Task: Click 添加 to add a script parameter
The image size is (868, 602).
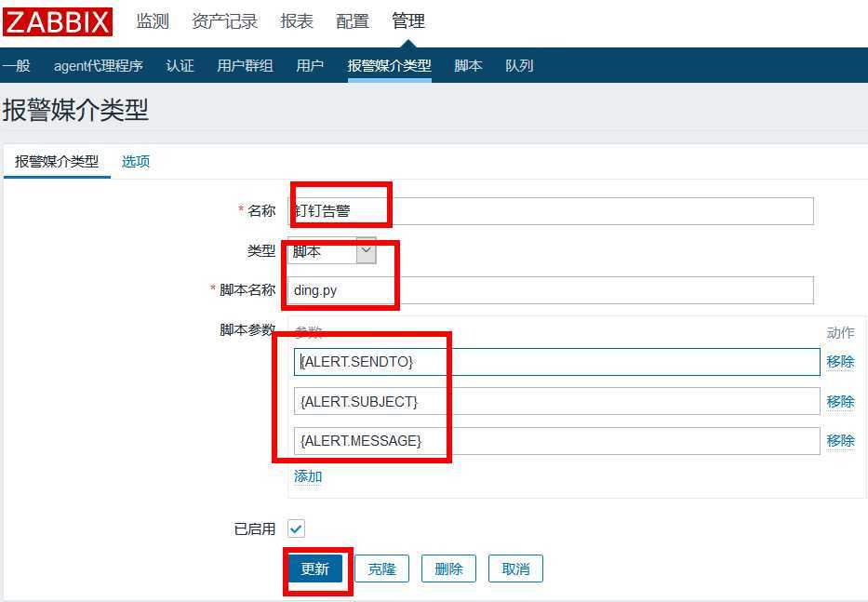Action: tap(307, 475)
